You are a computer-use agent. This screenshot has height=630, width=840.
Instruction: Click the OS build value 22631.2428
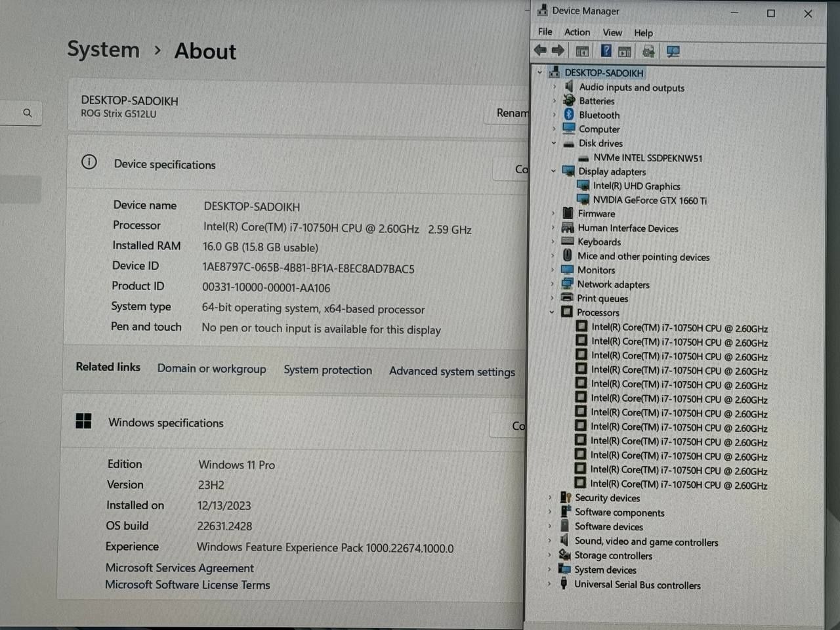click(x=224, y=526)
